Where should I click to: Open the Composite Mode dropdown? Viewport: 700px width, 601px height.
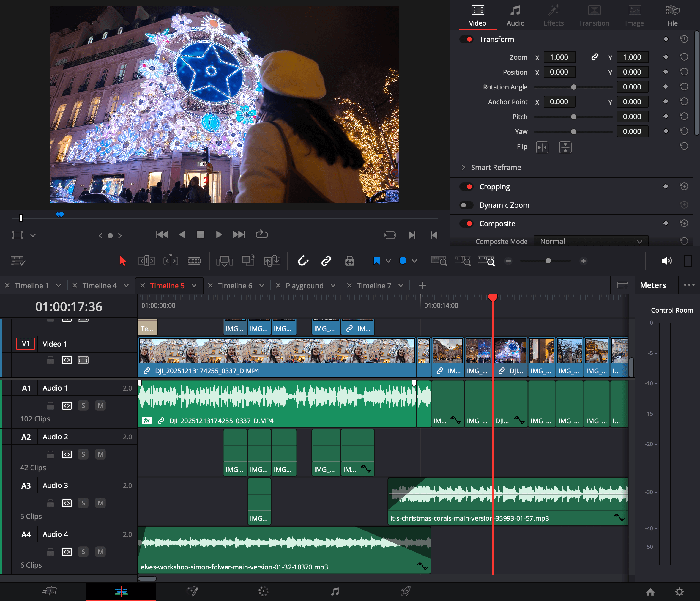[591, 241]
